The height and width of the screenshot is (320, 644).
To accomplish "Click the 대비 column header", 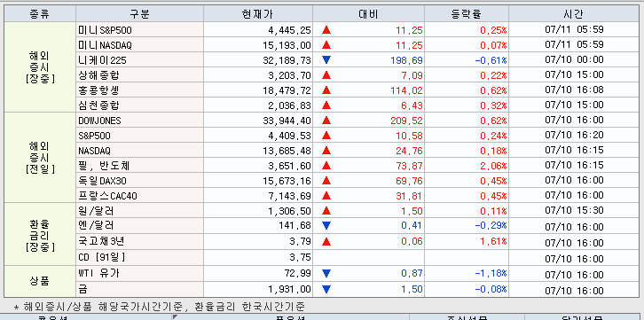I will [x=368, y=14].
